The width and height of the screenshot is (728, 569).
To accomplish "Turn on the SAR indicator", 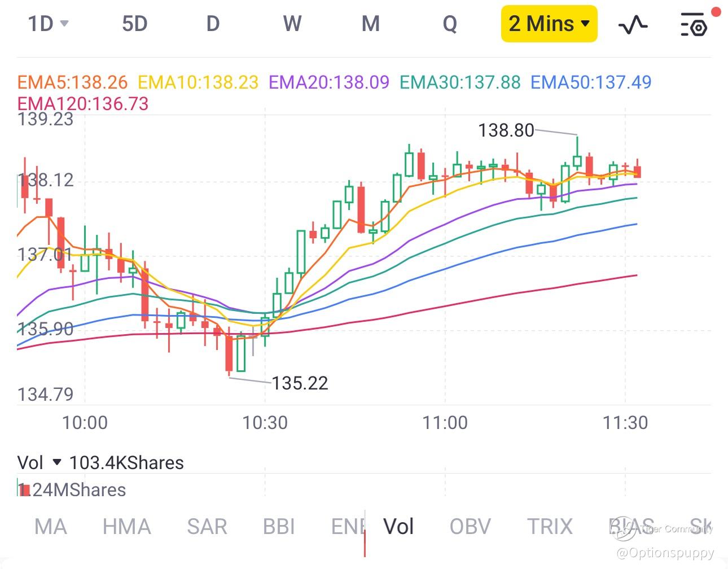I will 207,527.
